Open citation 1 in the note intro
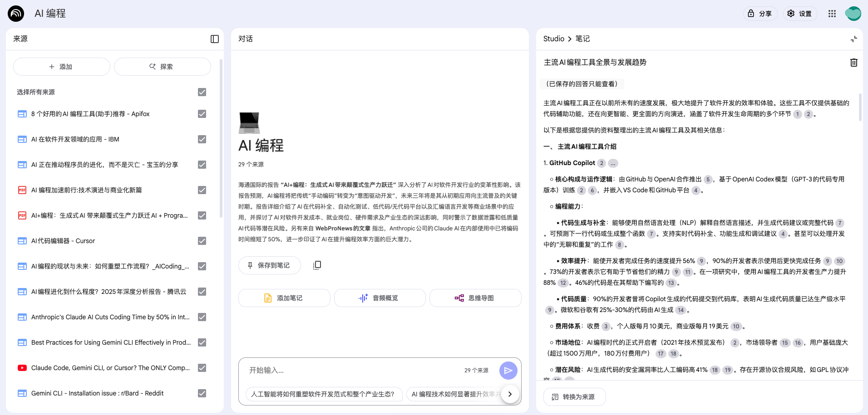 coord(798,114)
